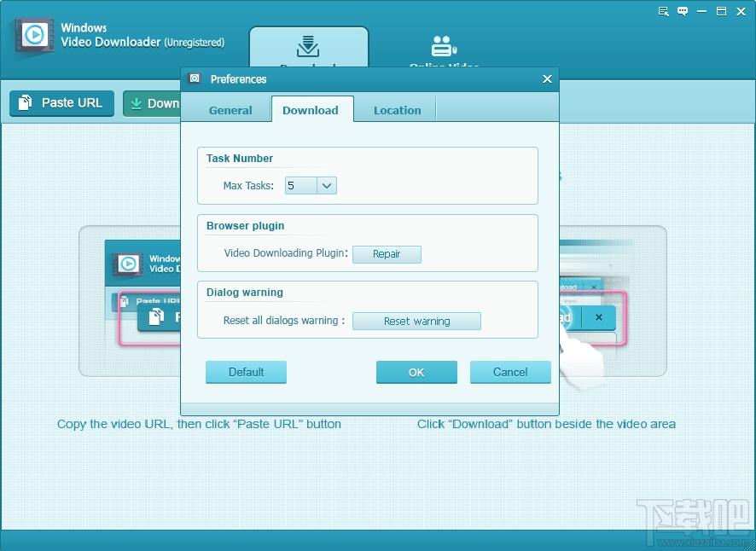Image resolution: width=756 pixels, height=551 pixels.
Task: Switch to the Location tab
Action: (398, 110)
